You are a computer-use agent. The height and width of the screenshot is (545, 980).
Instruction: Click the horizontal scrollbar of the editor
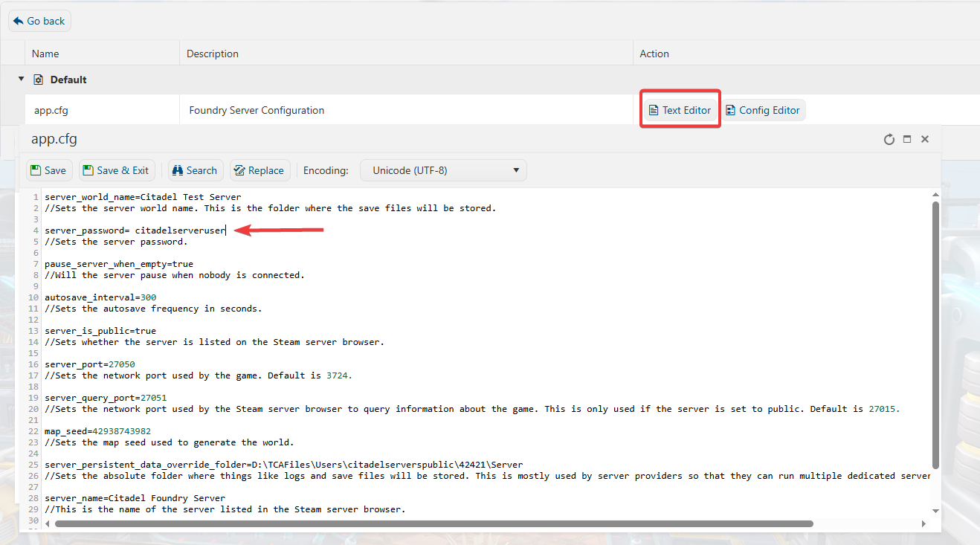click(433, 523)
